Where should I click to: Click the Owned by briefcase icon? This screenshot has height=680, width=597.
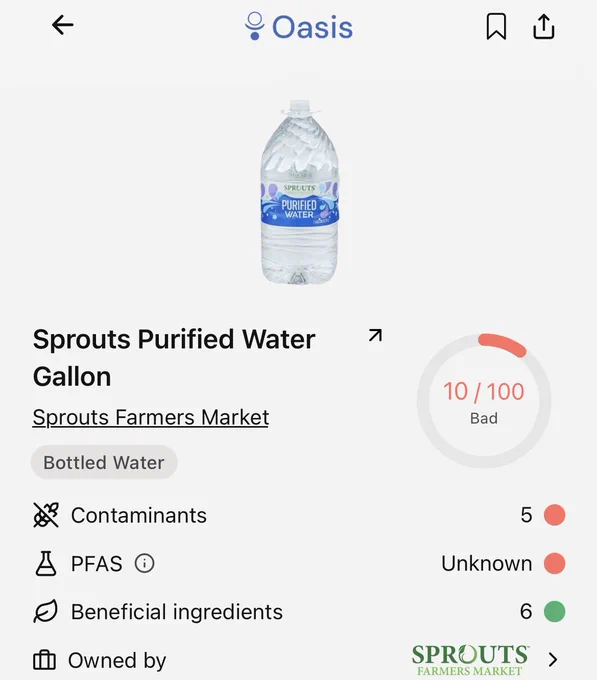[44, 660]
